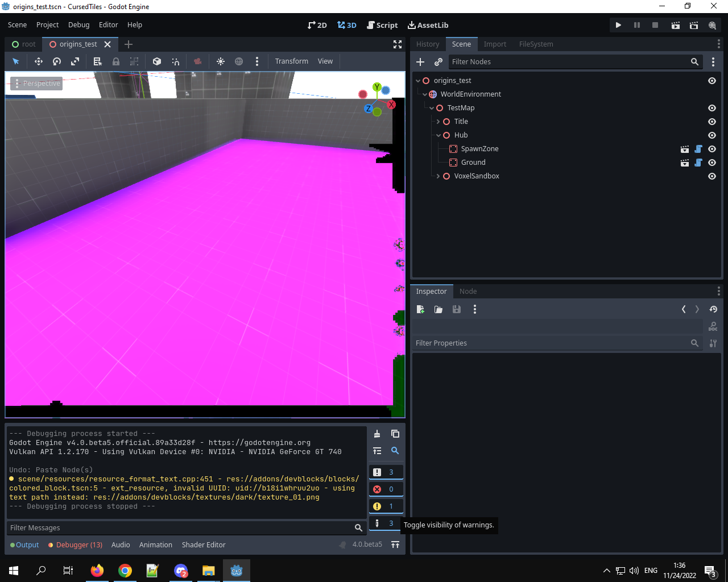Toggle preview sunlight with the sun icon
Screen dimensions: 728x582
[221, 61]
